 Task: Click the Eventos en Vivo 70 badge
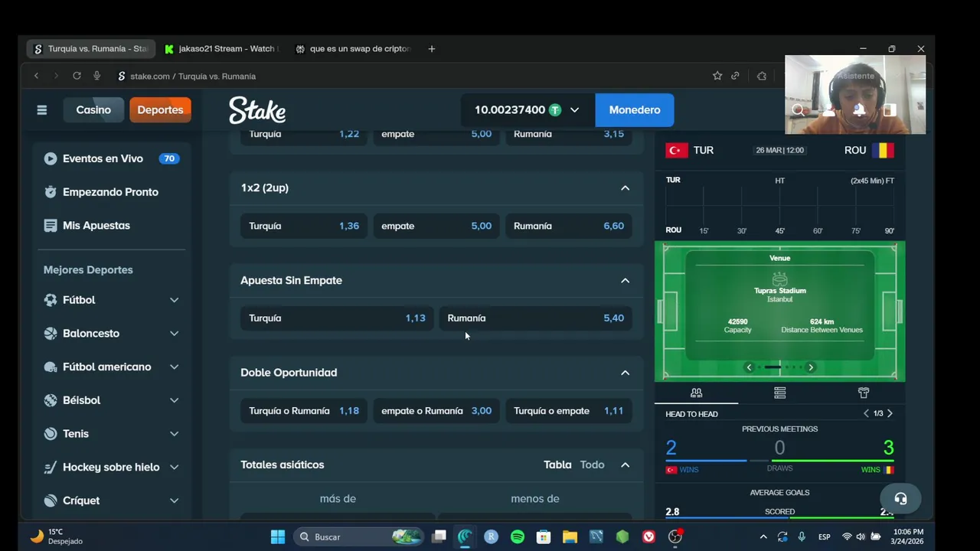(168, 158)
